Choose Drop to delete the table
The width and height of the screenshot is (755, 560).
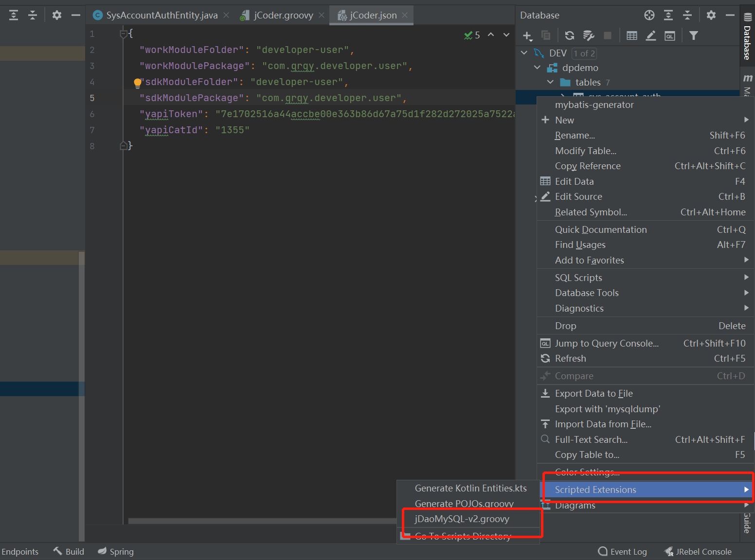[646, 326]
